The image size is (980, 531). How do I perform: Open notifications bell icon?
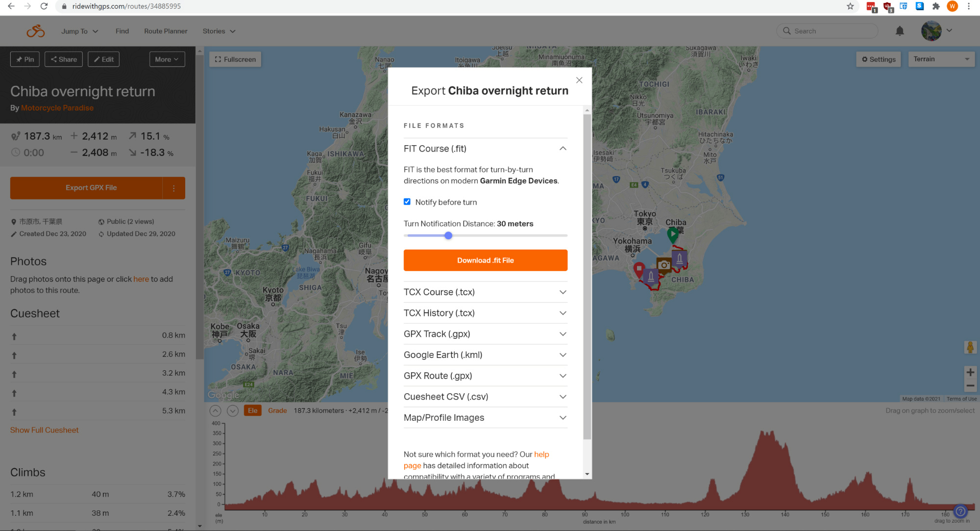coord(900,31)
